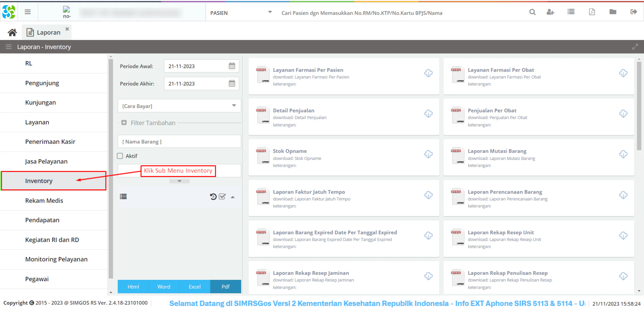Click the Nama Barang input field
644x310 pixels.
click(x=179, y=142)
